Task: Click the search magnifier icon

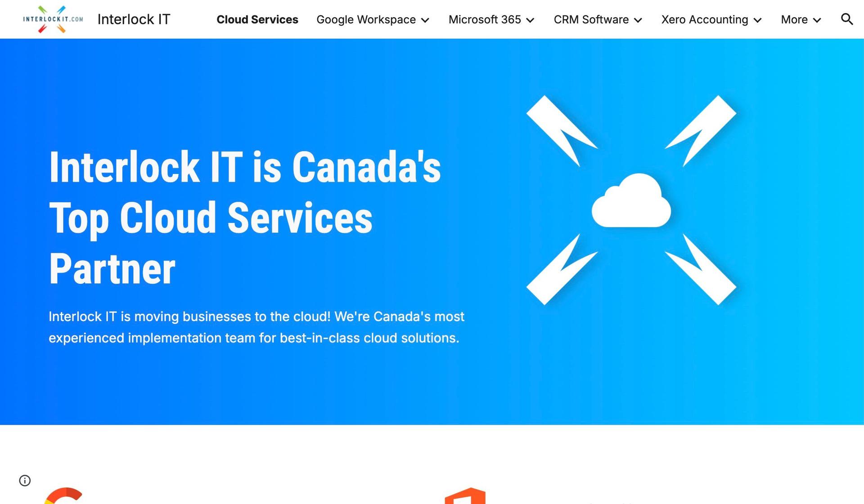Action: [x=846, y=19]
